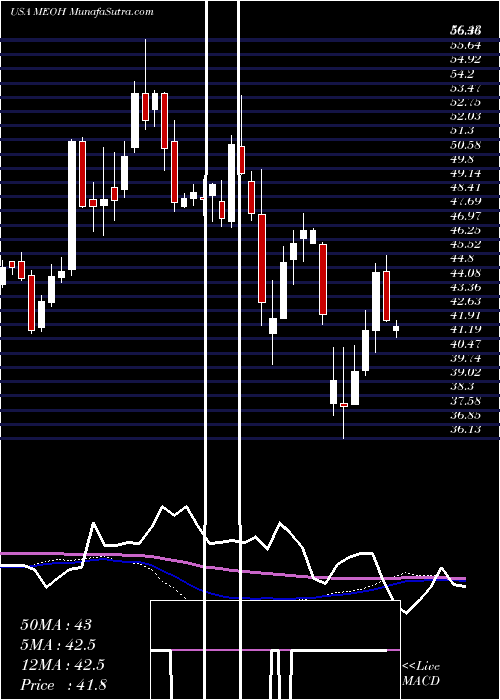The width and height of the screenshot is (500, 700).
Task: Select the 52.75 price axis label
Action: pos(466,102)
